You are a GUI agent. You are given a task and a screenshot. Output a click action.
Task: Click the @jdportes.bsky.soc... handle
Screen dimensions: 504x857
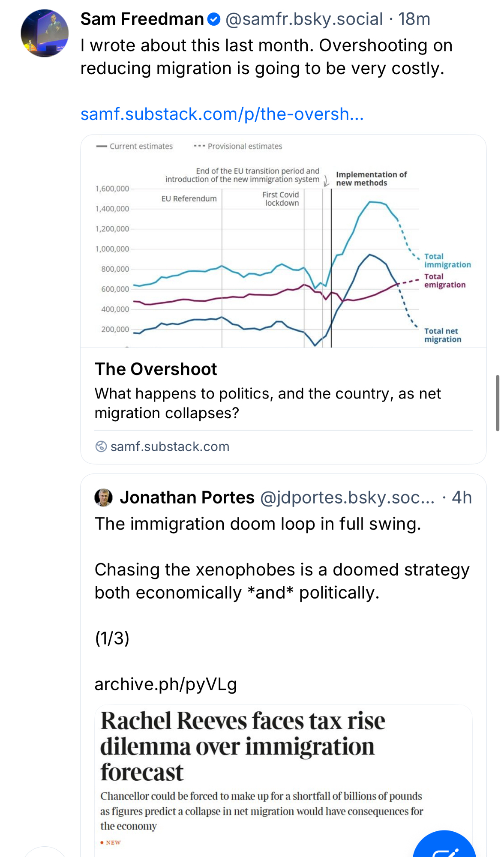click(347, 497)
